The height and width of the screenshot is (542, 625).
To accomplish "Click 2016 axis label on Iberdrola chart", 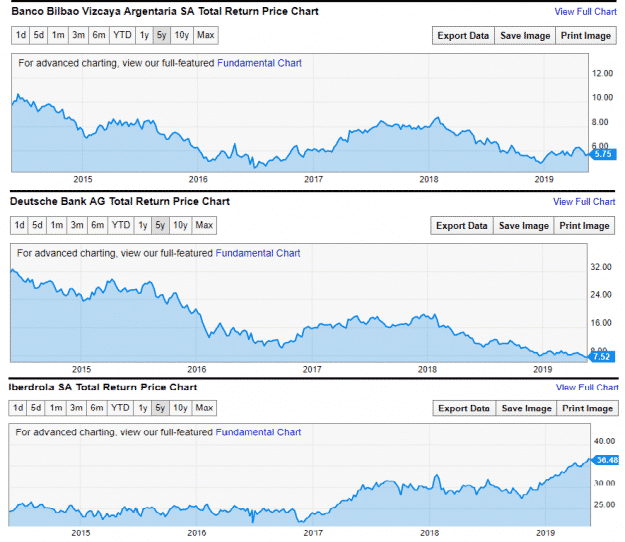I will point(197,533).
